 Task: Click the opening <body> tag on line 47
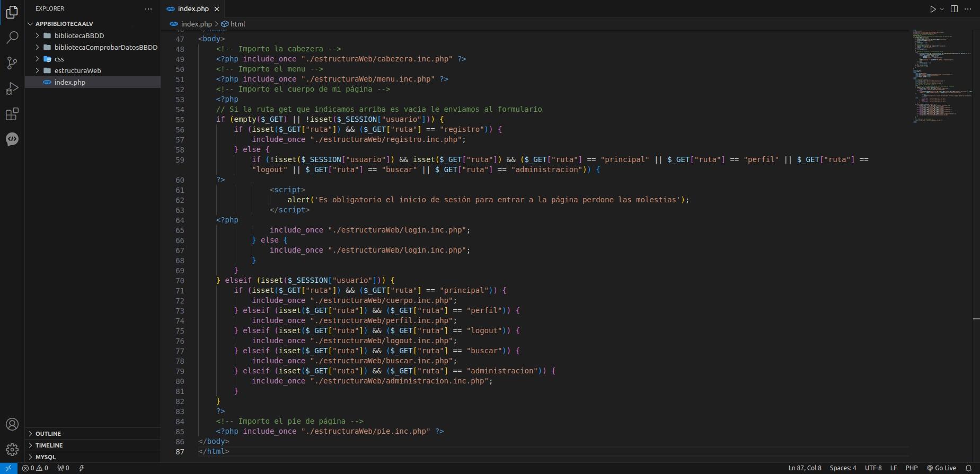(211, 39)
